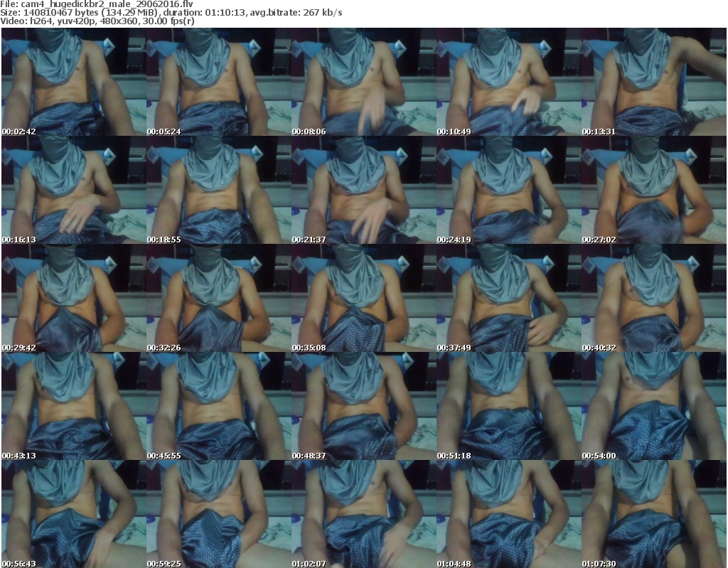Choose the frame labeled 00:10:49
The height and width of the screenshot is (568, 728).
coord(509,82)
